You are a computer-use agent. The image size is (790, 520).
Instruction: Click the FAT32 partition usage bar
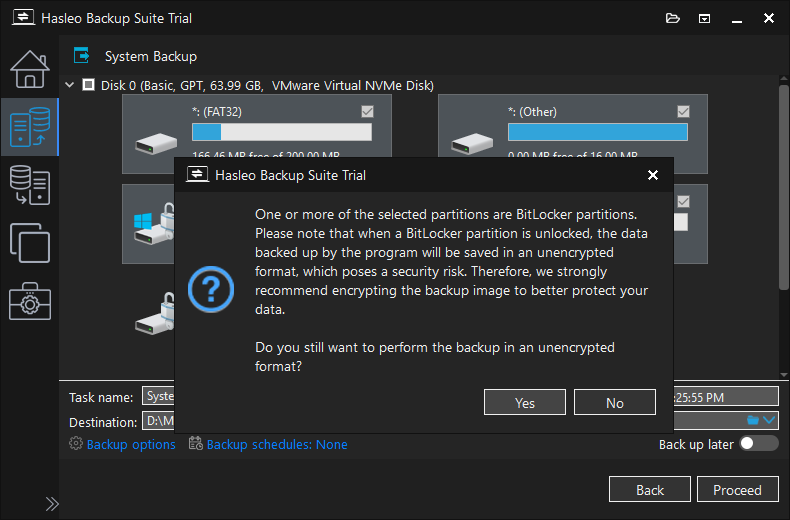(x=282, y=132)
